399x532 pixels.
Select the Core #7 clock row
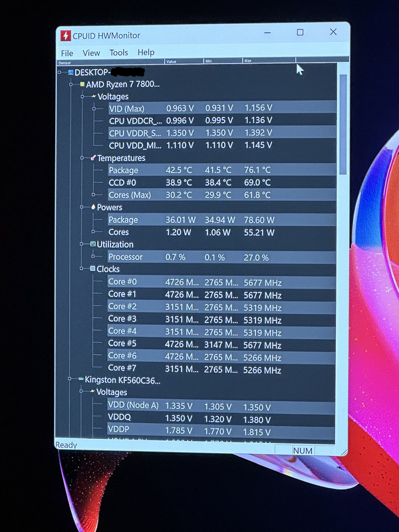[221, 369]
